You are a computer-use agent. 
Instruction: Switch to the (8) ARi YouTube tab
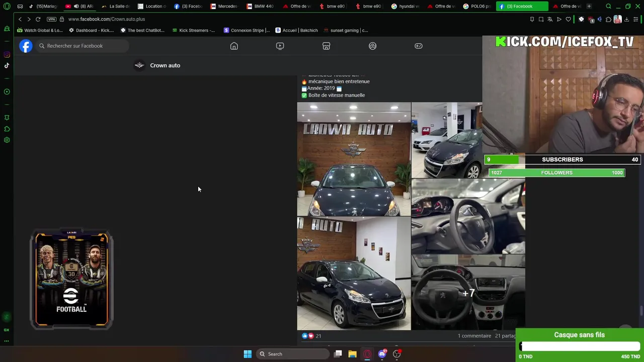click(80, 7)
